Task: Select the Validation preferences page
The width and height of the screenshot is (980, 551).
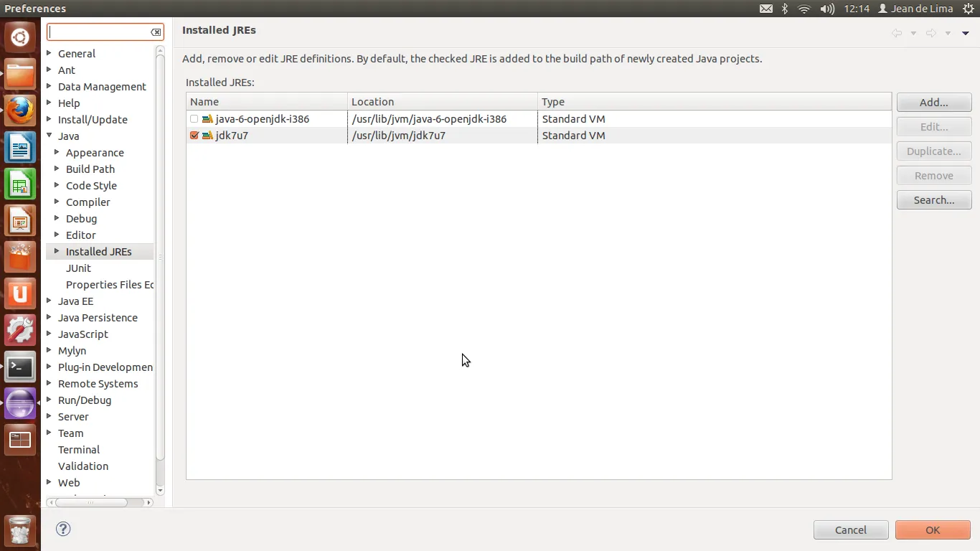Action: [x=83, y=466]
